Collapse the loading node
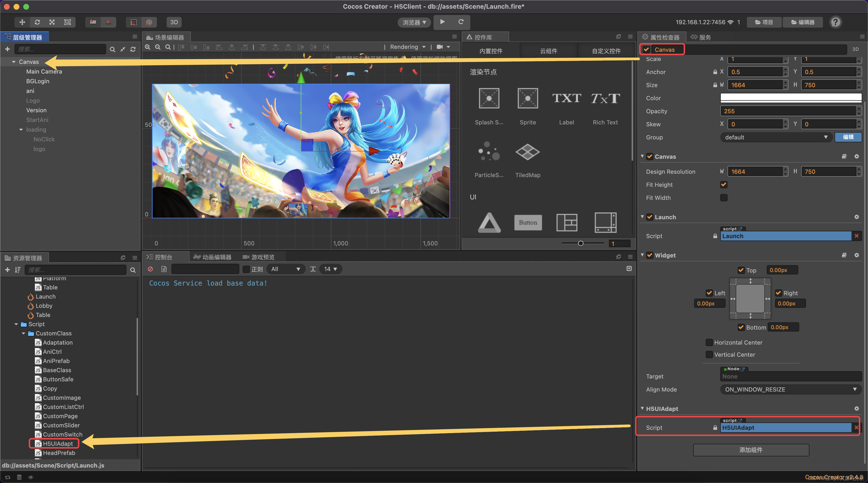868x483 pixels. (x=21, y=130)
